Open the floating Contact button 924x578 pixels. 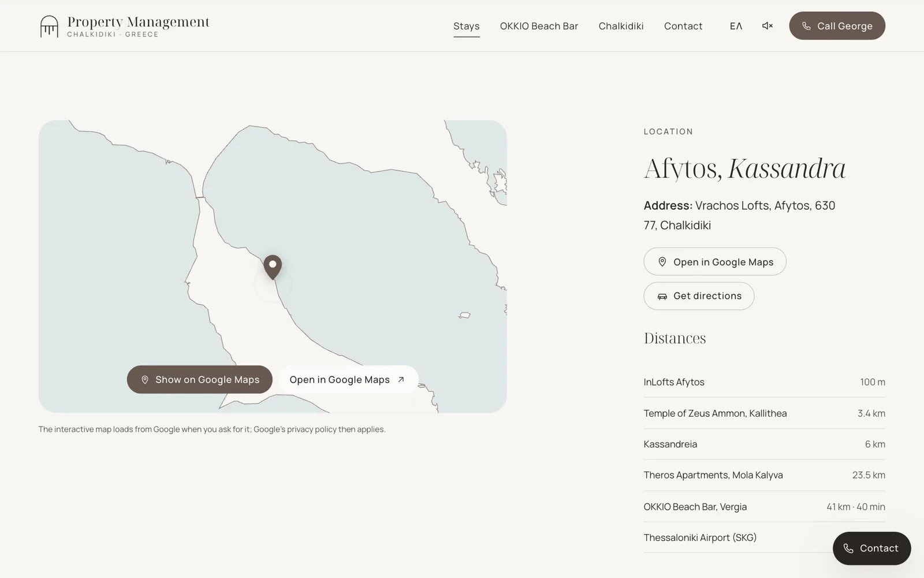871,549
